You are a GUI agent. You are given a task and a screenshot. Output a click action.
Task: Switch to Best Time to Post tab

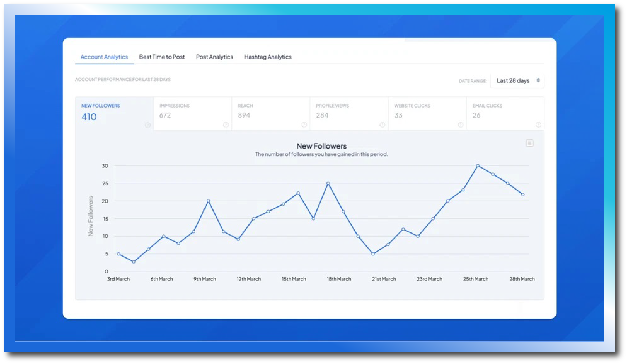[162, 57]
